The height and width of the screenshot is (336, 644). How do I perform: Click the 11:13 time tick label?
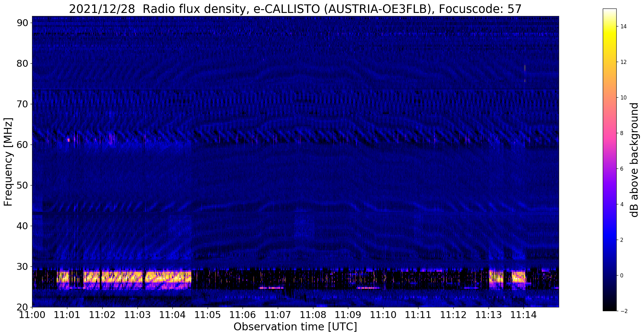click(488, 315)
